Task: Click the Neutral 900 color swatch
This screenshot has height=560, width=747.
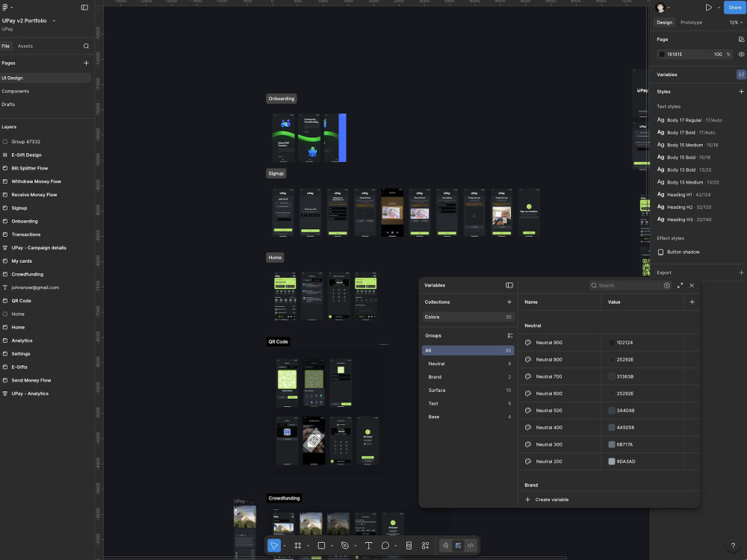Action: [x=612, y=343]
